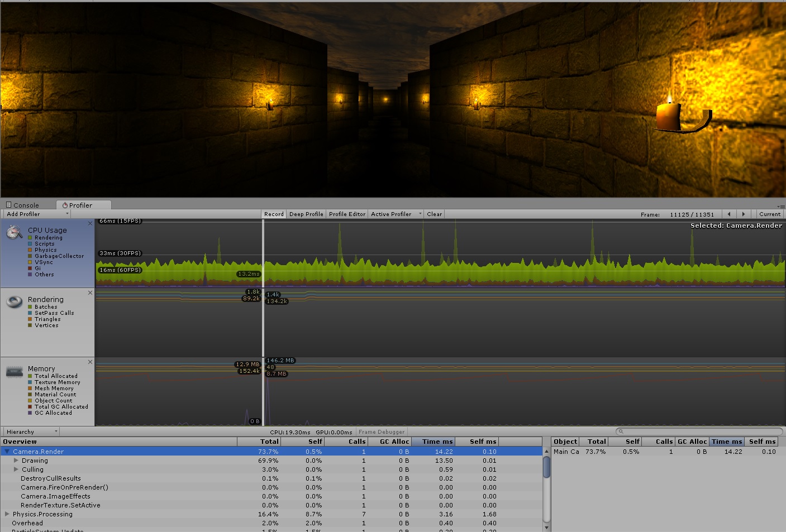Sort by the Self column header
Screen dimensions: 786x532
[x=302, y=442]
